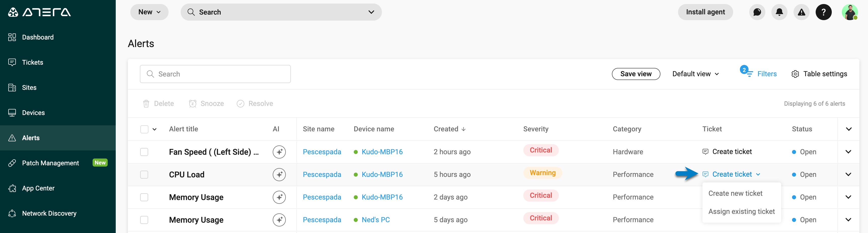The image size is (868, 233).
Task: Open App Center in the sidebar
Action: point(58,188)
